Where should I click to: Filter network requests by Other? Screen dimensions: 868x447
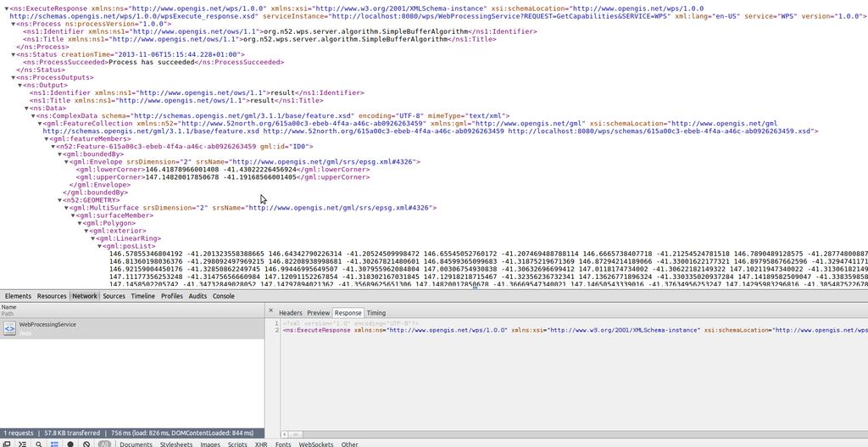tap(349, 444)
